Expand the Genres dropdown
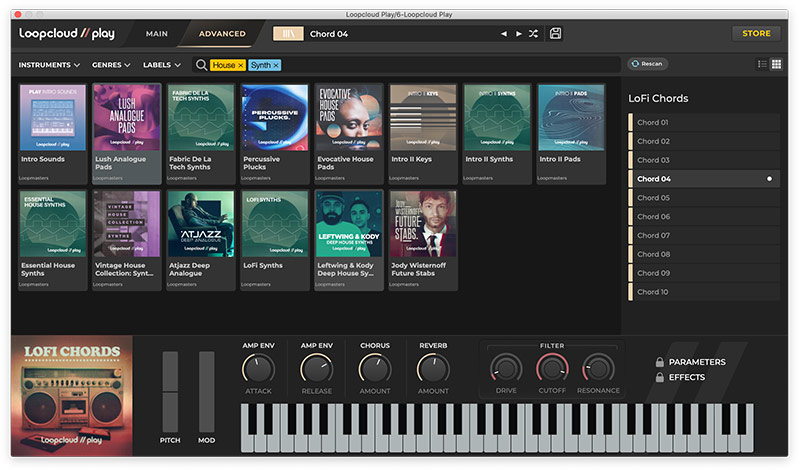 (x=111, y=65)
